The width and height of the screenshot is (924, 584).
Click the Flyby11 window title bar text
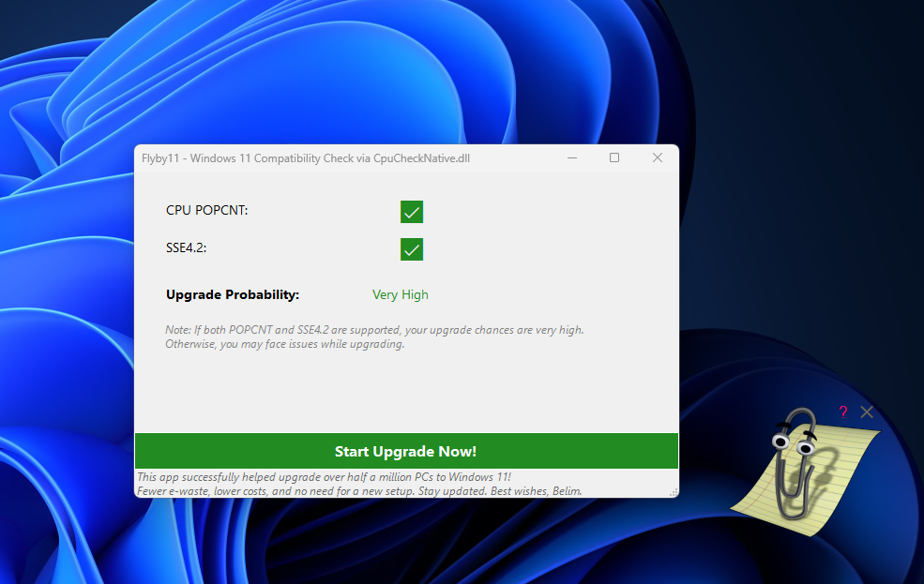[x=305, y=158]
